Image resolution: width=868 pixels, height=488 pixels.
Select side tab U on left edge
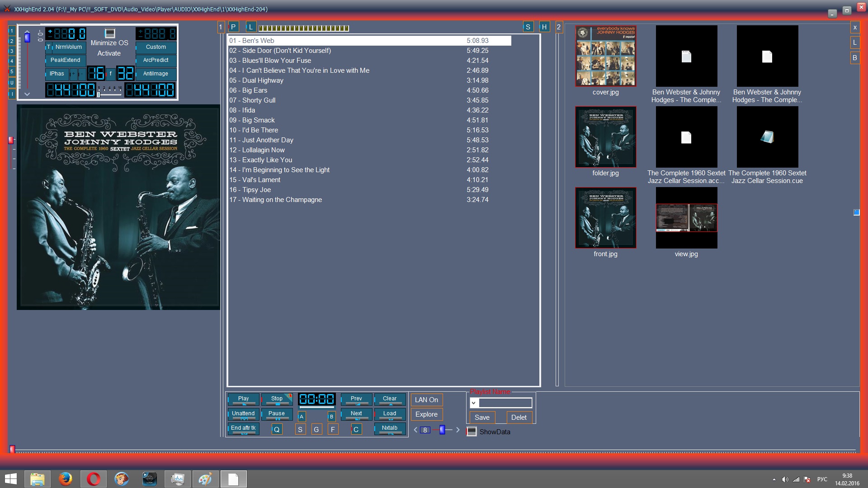tap(12, 83)
